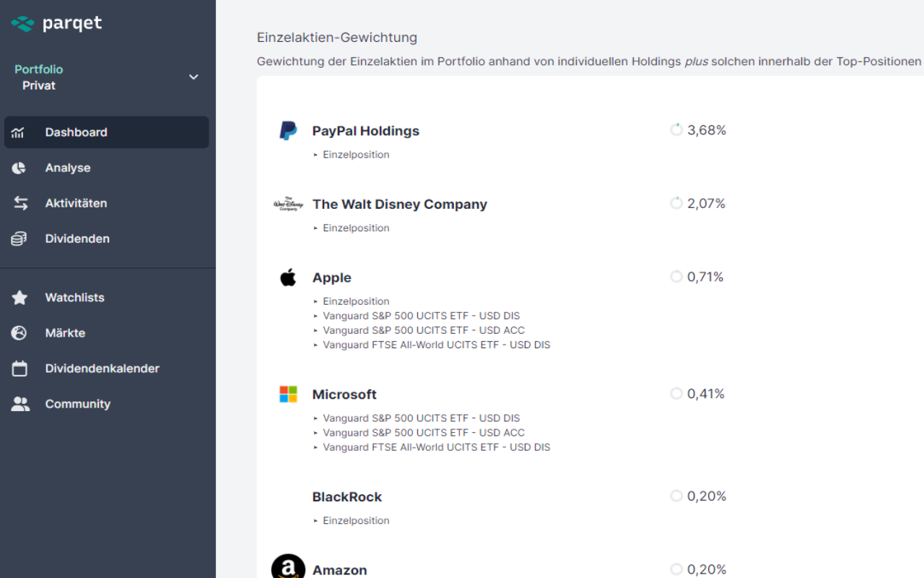The height and width of the screenshot is (578, 924).
Task: Open Vanguard S&P 500 UCITS ETF USD DIS under Microsoft
Action: click(x=423, y=418)
